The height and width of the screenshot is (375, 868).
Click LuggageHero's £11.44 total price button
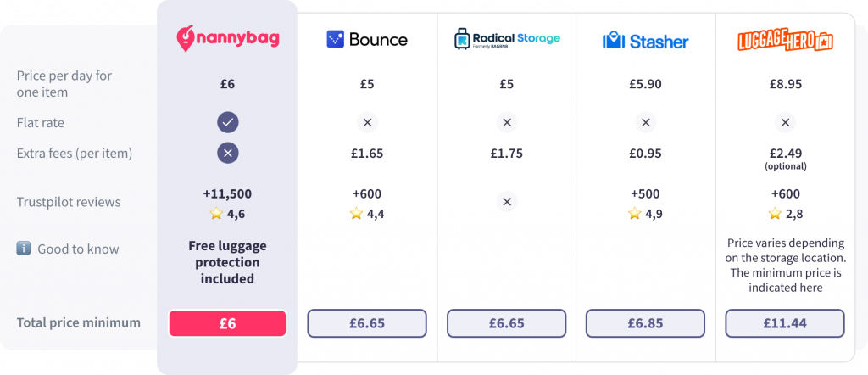(x=785, y=323)
